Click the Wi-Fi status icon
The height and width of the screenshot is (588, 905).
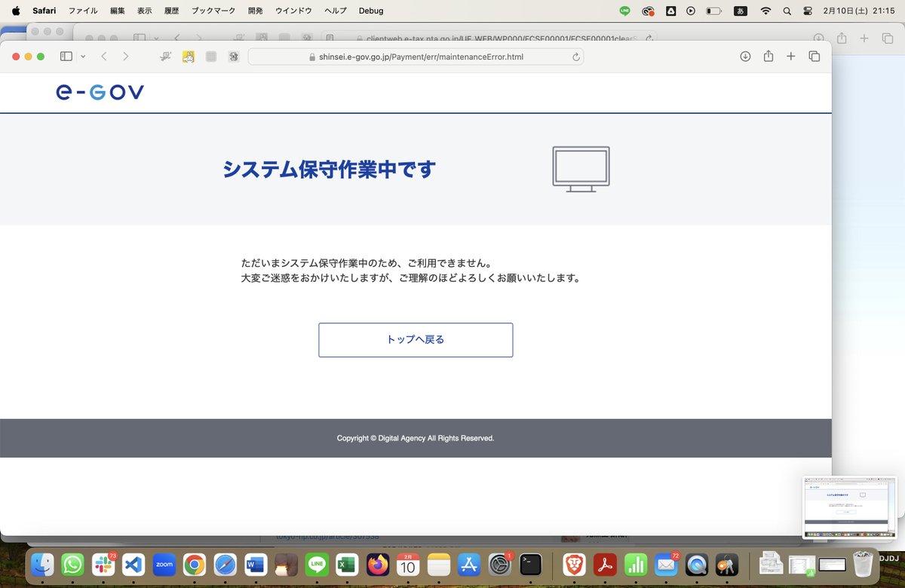pos(766,11)
